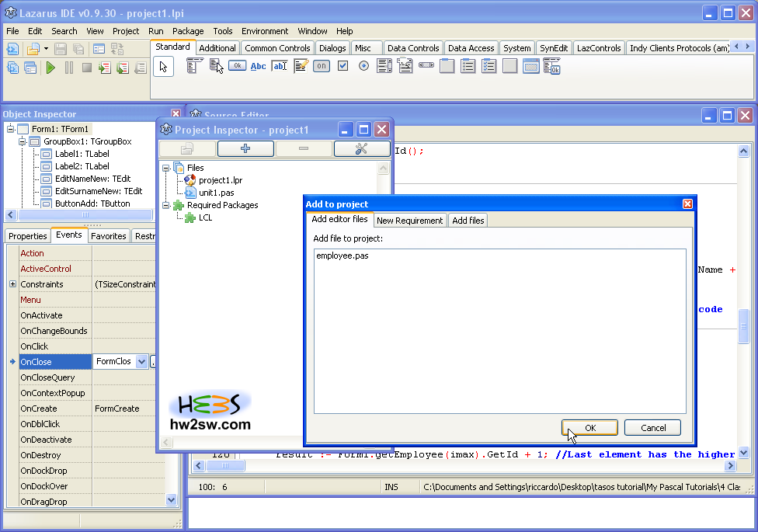Switch to Properties tab in Object Inspector

pyautogui.click(x=27, y=236)
